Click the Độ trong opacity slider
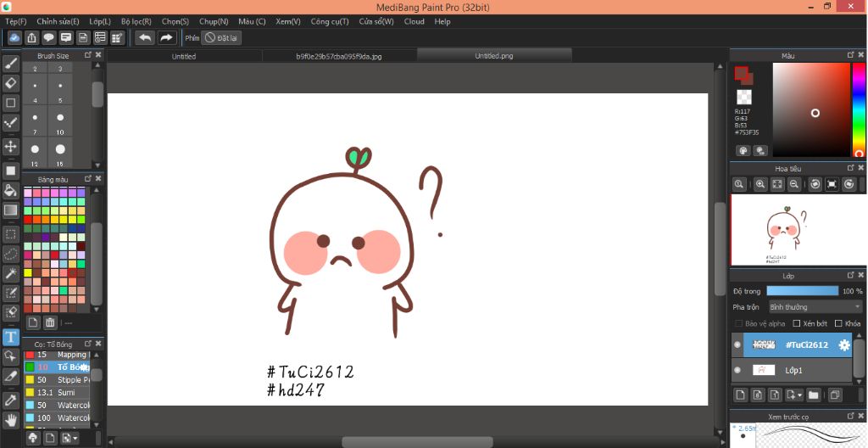Image resolution: width=868 pixels, height=448 pixels. click(803, 290)
